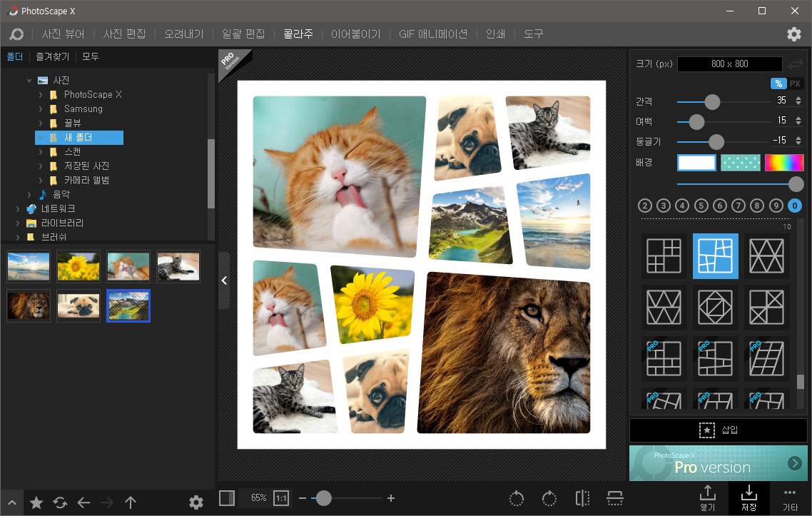This screenshot has height=516, width=812.
Task: Open the settings gear at top right
Action: [x=794, y=34]
